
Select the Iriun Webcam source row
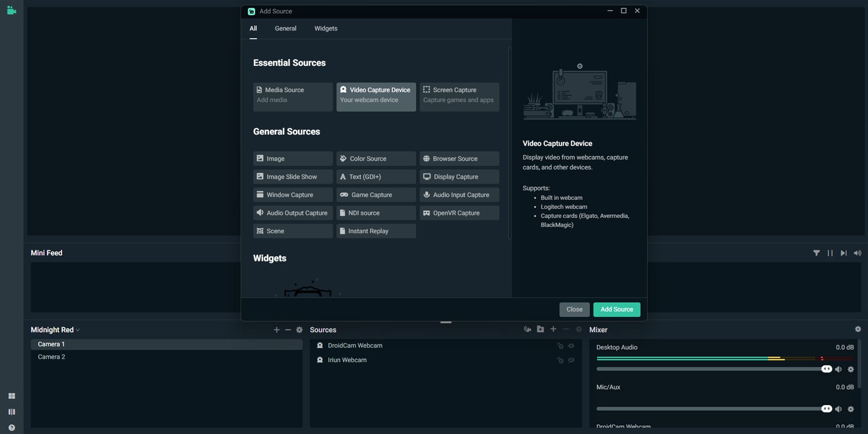tap(445, 360)
